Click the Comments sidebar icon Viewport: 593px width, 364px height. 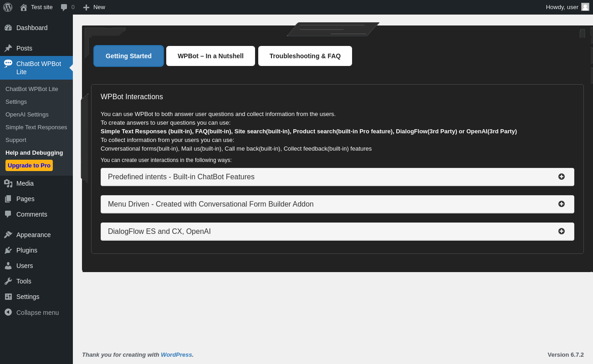click(x=8, y=214)
